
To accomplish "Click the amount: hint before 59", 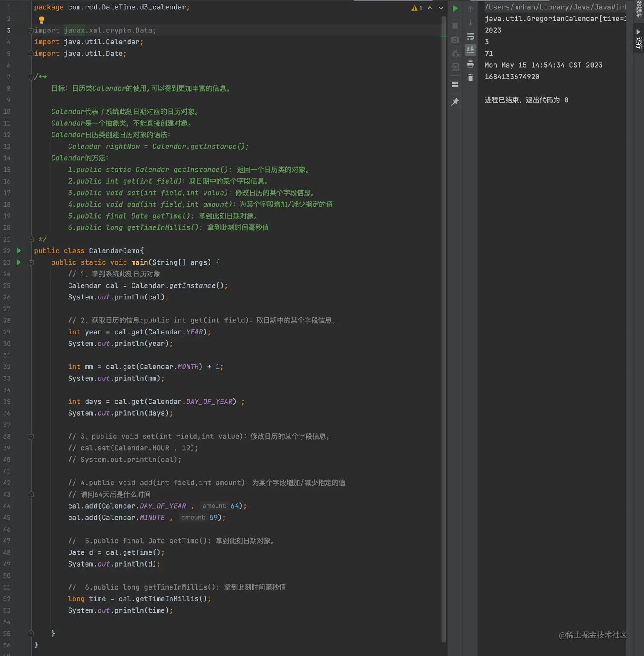I will [x=193, y=517].
